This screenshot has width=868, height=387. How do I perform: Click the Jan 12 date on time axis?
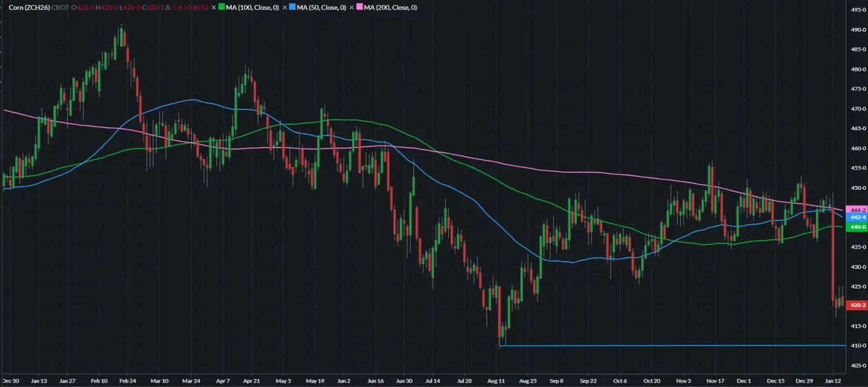(833, 364)
